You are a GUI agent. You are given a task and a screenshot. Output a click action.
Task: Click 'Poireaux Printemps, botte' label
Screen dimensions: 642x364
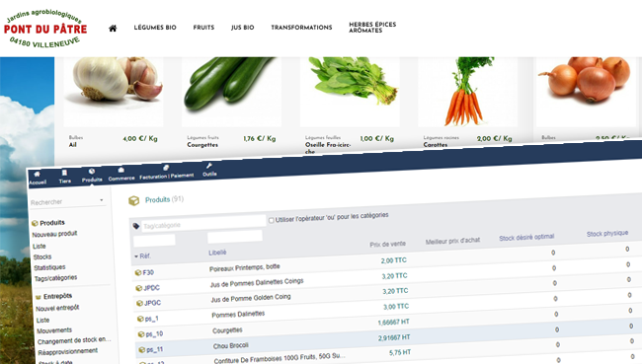click(x=244, y=267)
